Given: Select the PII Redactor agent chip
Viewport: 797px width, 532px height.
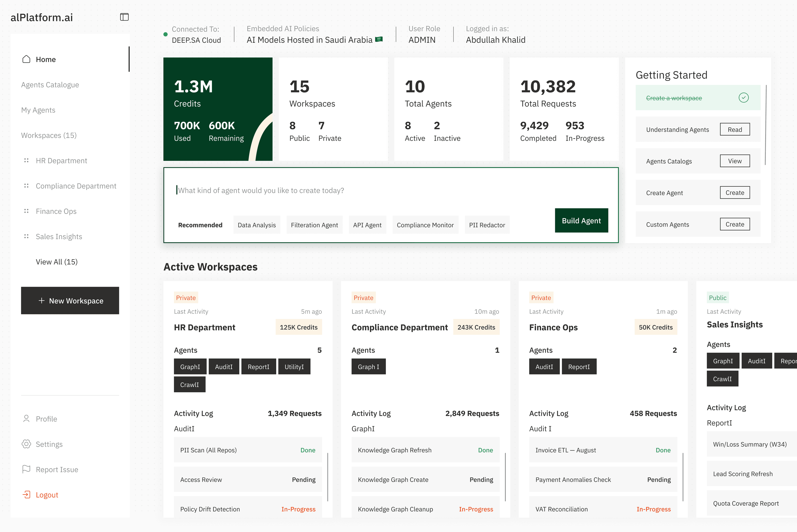Looking at the screenshot, I should 487,225.
